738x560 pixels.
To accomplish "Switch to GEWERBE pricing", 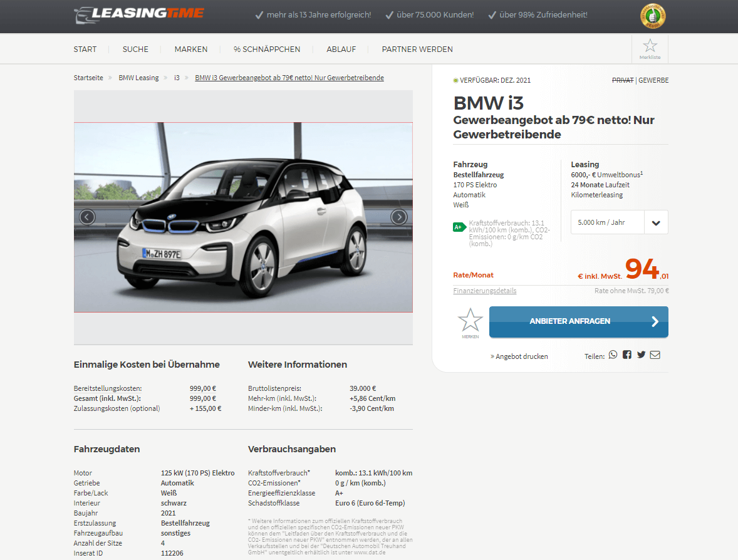I will pyautogui.click(x=653, y=80).
